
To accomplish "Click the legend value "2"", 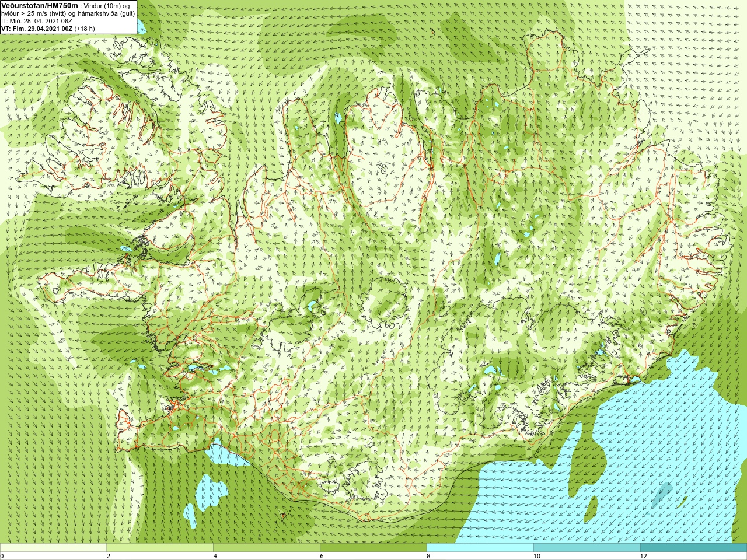I will [109, 556].
